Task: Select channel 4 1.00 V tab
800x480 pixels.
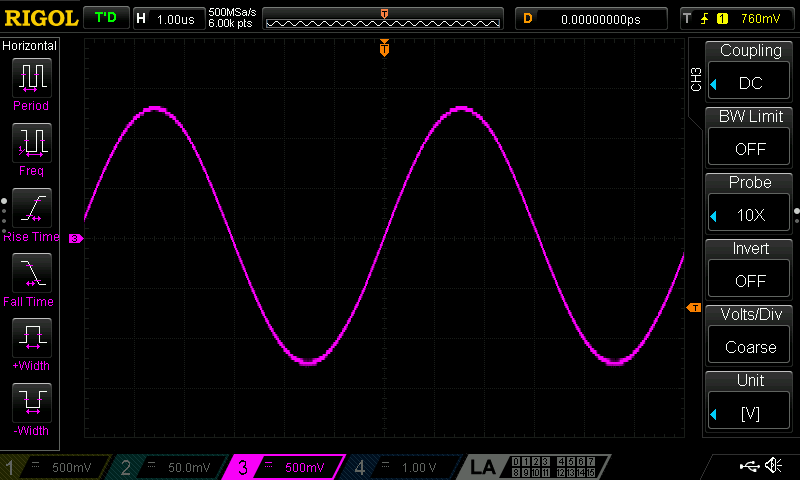Action: [403, 467]
